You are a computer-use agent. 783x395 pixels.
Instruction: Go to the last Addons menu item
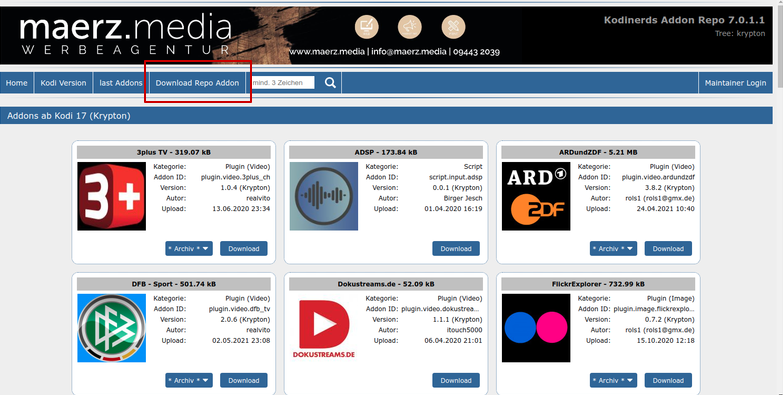pyautogui.click(x=121, y=83)
